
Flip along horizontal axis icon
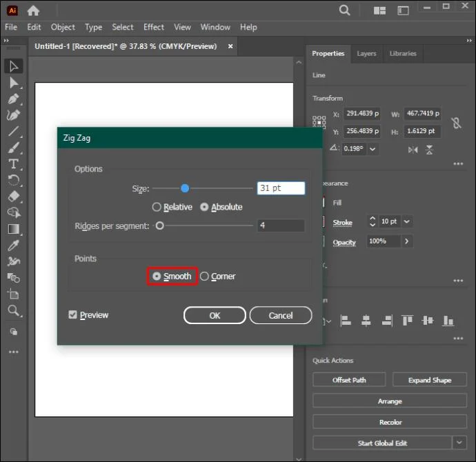[x=413, y=149]
